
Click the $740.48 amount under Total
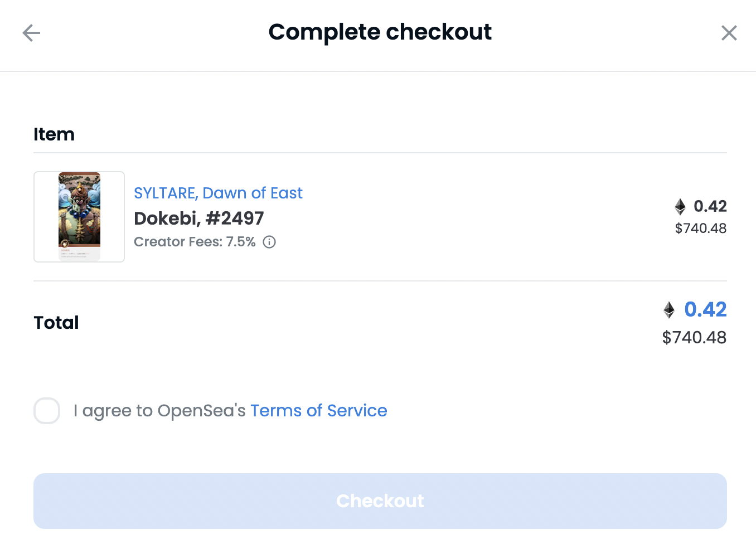pyautogui.click(x=694, y=337)
